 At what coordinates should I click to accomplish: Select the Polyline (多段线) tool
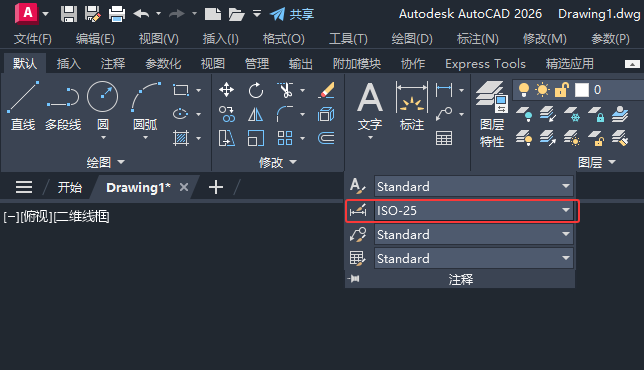pyautogui.click(x=63, y=106)
